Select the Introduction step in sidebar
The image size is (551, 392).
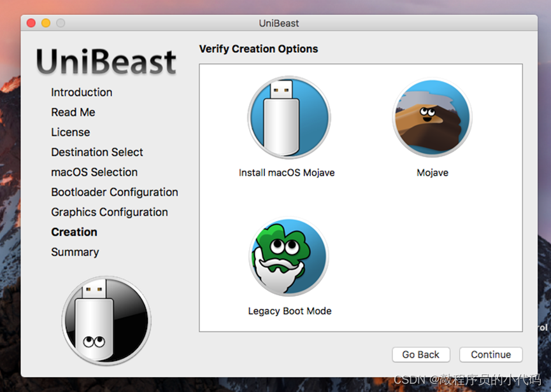pyautogui.click(x=82, y=92)
